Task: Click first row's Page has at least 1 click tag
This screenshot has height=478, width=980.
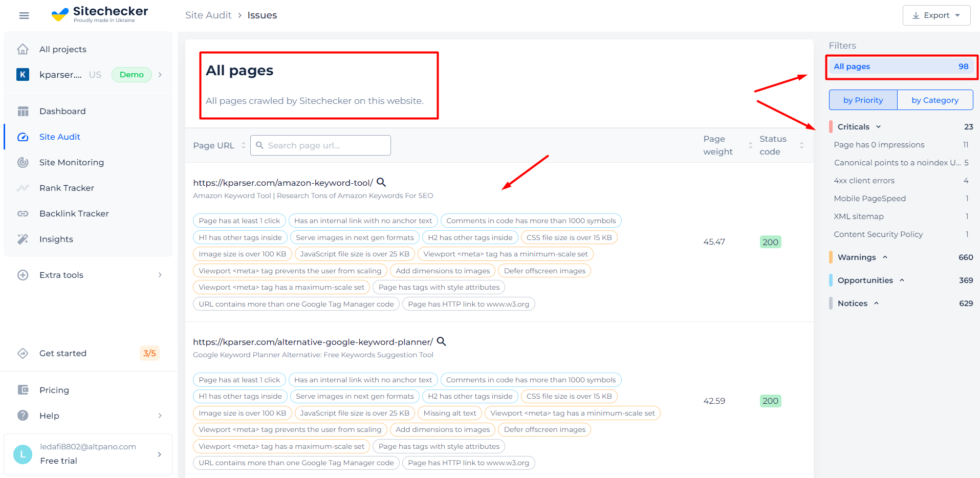Action: (x=239, y=221)
